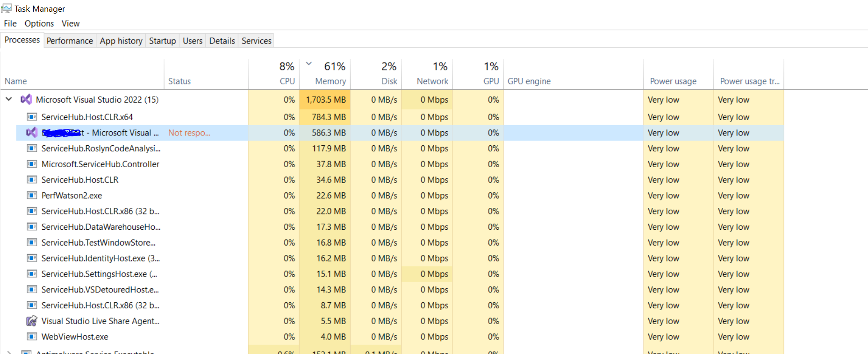Sort by the GPU column header

pyautogui.click(x=478, y=74)
